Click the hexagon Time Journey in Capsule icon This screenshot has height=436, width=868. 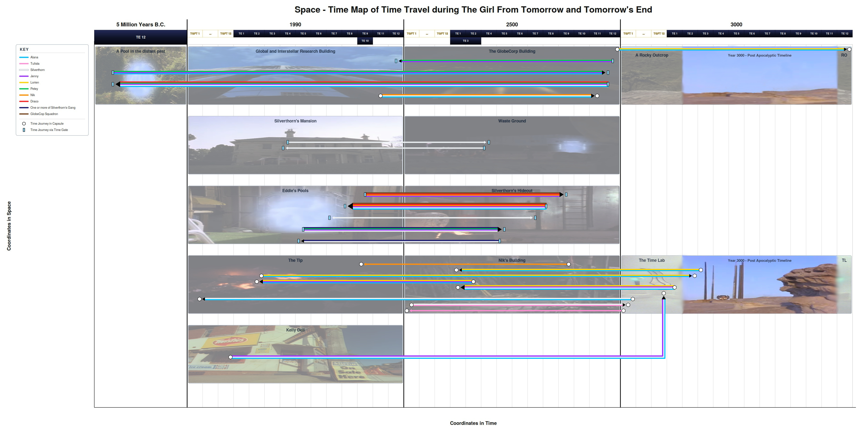(x=24, y=124)
